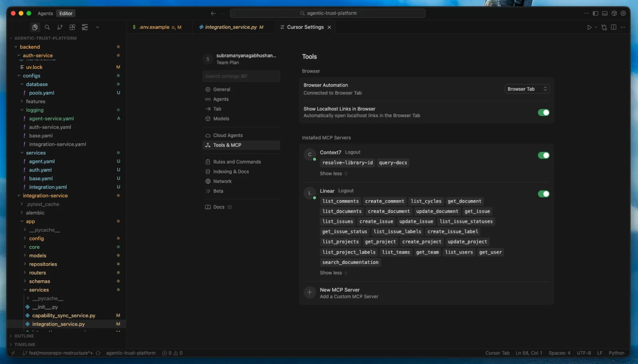Expand the alembic folder
The image size is (638, 364).
pyautogui.click(x=35, y=212)
